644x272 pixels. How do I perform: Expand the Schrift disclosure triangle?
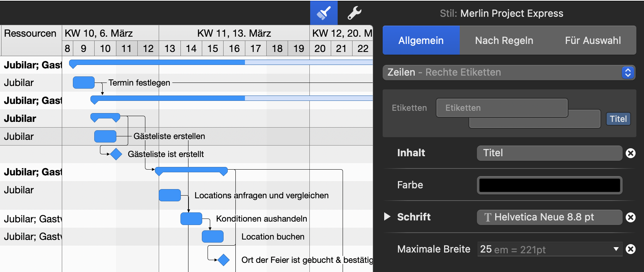387,217
